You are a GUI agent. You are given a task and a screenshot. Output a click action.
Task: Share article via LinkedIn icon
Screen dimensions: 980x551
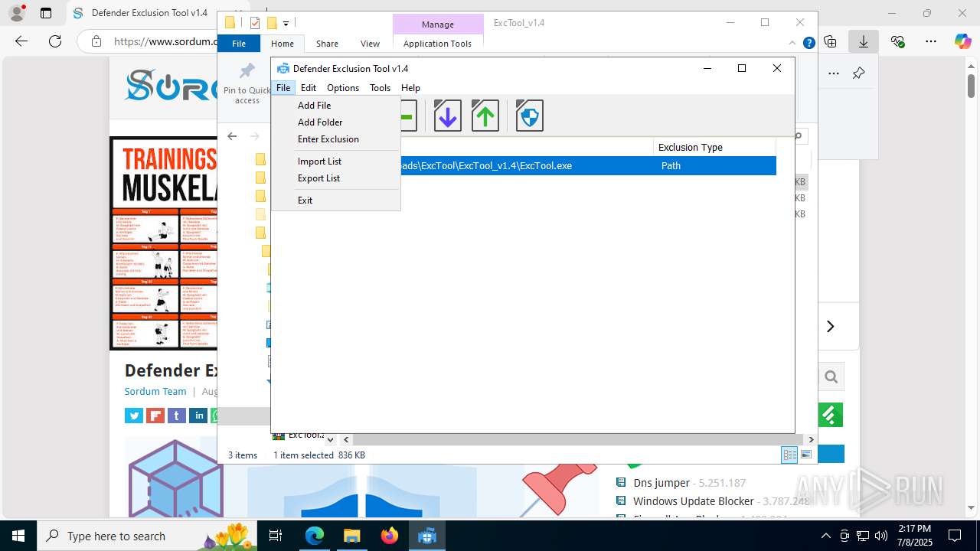point(198,416)
